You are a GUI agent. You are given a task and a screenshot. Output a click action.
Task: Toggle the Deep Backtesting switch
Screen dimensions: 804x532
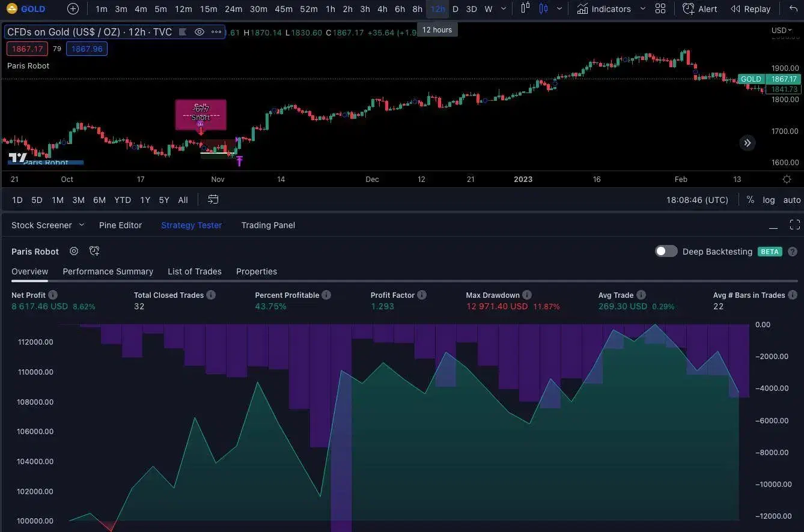[x=666, y=252]
